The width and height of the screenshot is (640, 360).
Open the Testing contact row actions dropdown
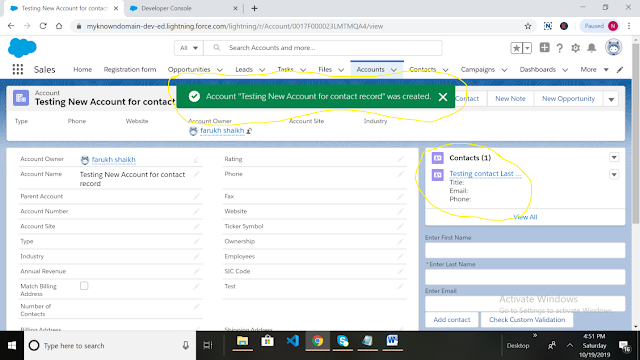(614, 175)
